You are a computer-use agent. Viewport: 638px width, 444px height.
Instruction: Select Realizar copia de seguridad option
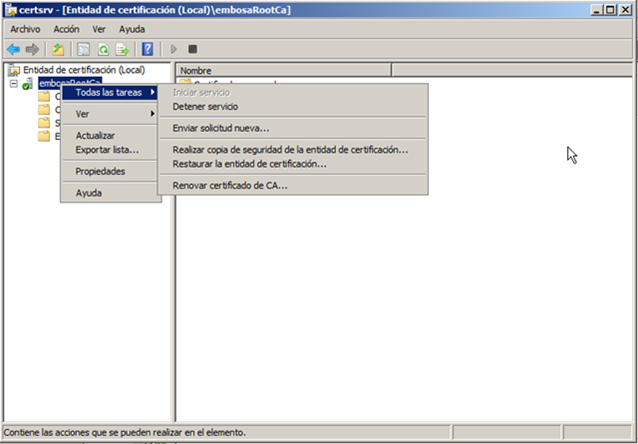point(290,149)
